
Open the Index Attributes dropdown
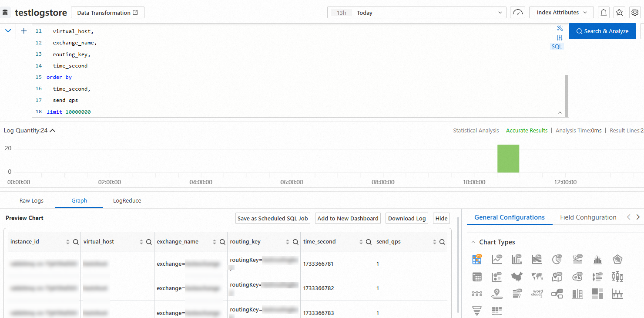point(562,13)
